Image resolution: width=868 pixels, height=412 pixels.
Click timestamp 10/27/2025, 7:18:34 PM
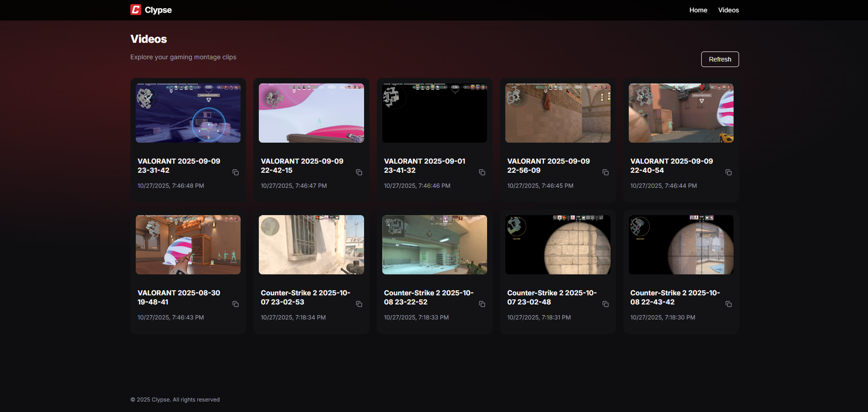(293, 318)
